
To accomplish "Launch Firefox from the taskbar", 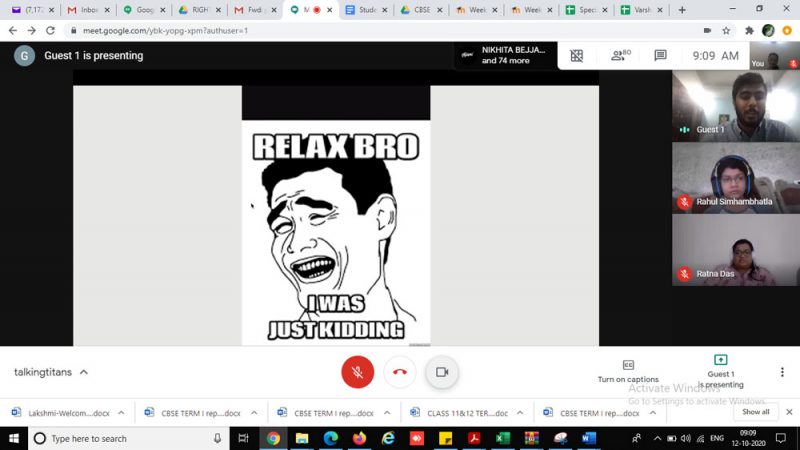I will [x=359, y=438].
